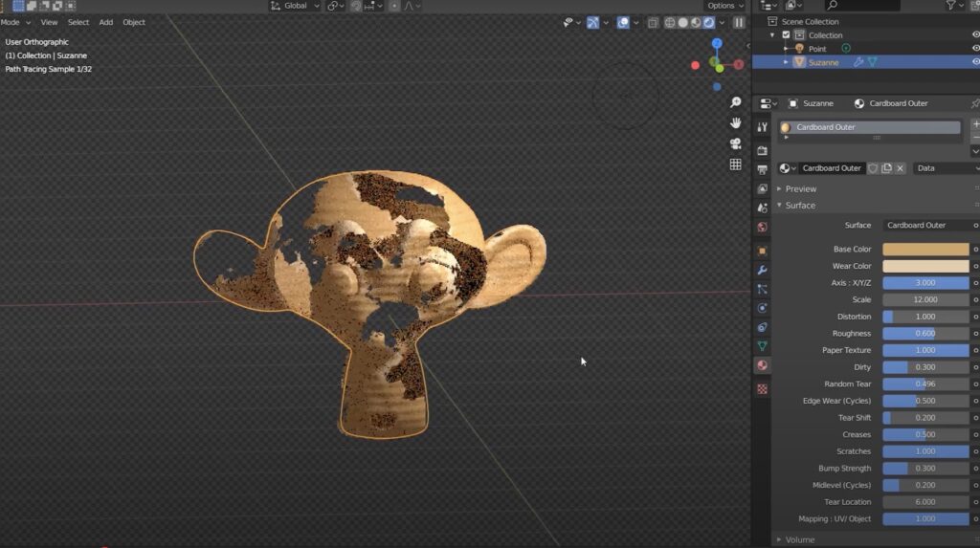Open the Object Data mesh tab
Screen dimensions: 980x548
(x=762, y=346)
